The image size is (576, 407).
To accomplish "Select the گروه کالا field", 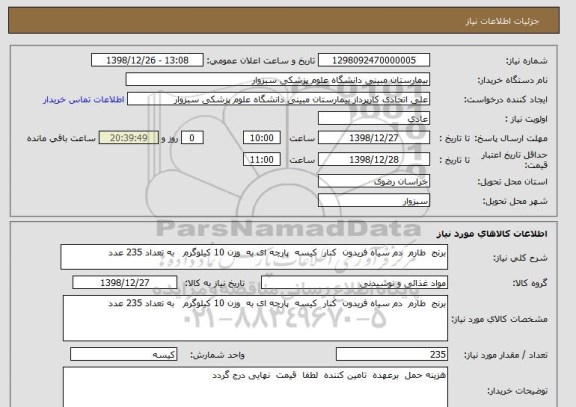I will (x=354, y=283).
